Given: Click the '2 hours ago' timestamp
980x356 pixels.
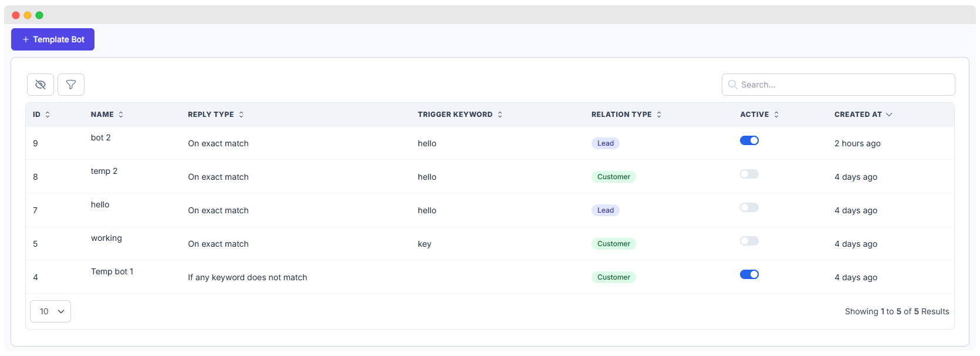Looking at the screenshot, I should pos(858,143).
